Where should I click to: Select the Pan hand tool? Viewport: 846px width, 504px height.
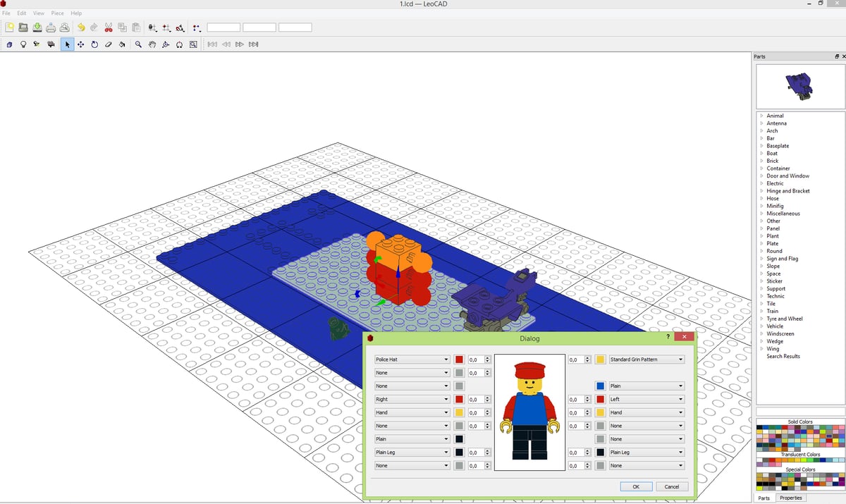pos(152,44)
